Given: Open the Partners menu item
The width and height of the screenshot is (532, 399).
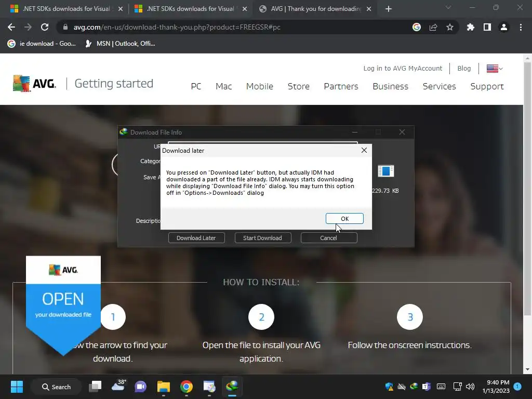Looking at the screenshot, I should click(341, 87).
